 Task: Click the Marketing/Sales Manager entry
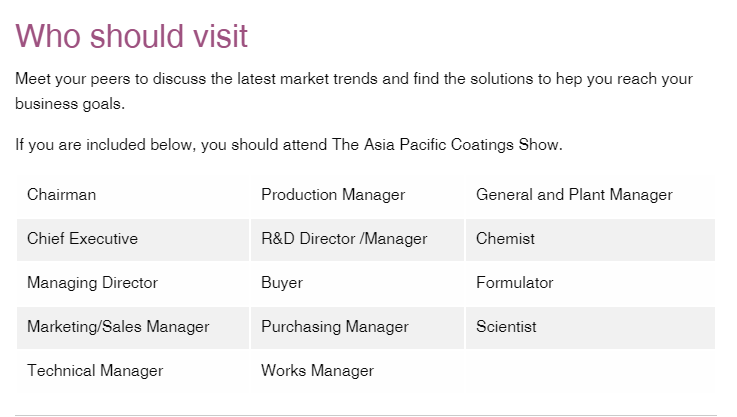118,327
